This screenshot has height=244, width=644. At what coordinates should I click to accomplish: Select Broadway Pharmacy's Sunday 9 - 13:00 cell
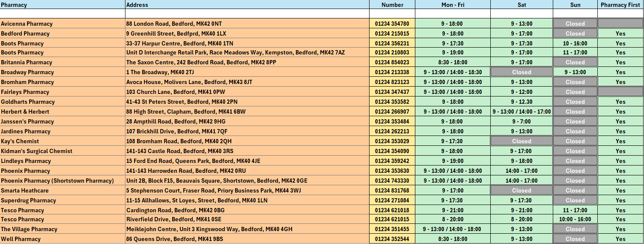click(x=575, y=72)
